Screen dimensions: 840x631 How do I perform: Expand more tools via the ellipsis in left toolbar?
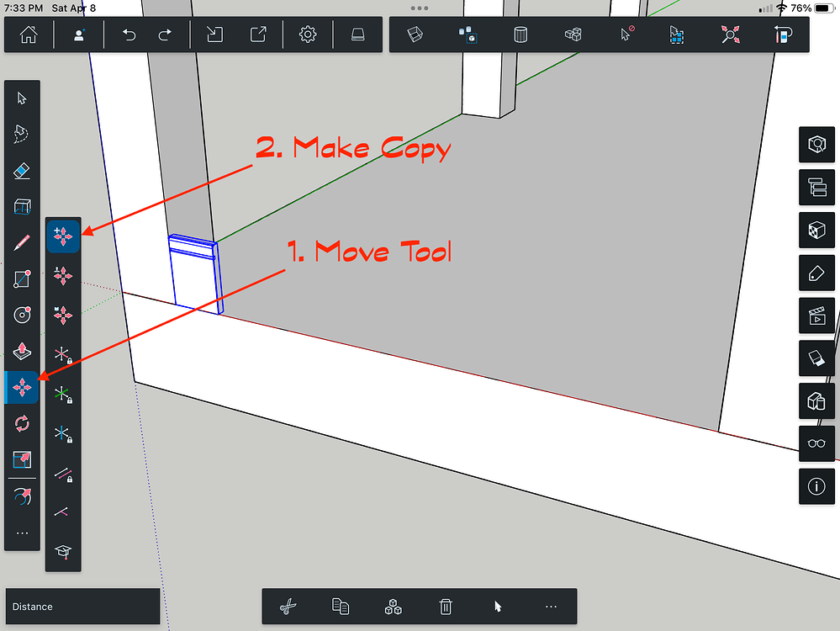[21, 533]
